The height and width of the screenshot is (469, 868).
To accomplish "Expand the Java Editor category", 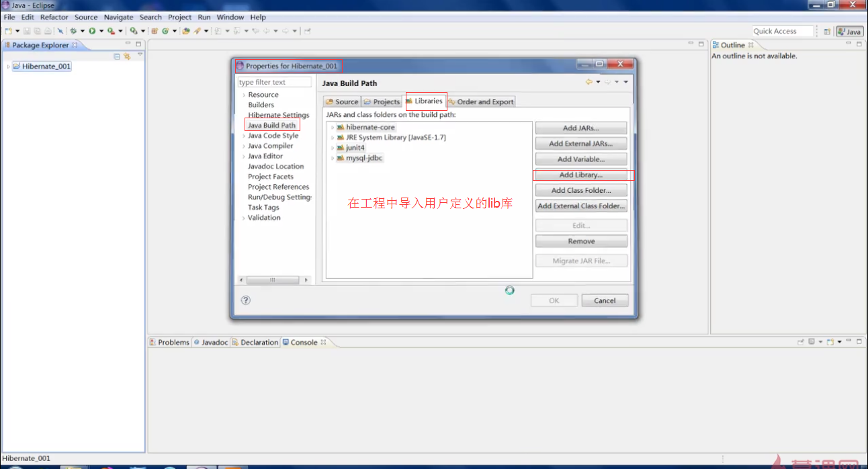I will pos(244,156).
